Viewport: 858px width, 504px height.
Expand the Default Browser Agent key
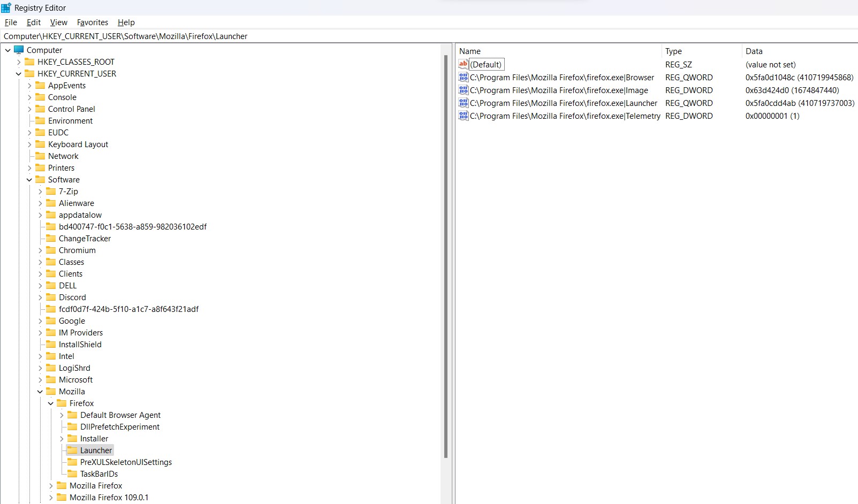click(x=62, y=415)
